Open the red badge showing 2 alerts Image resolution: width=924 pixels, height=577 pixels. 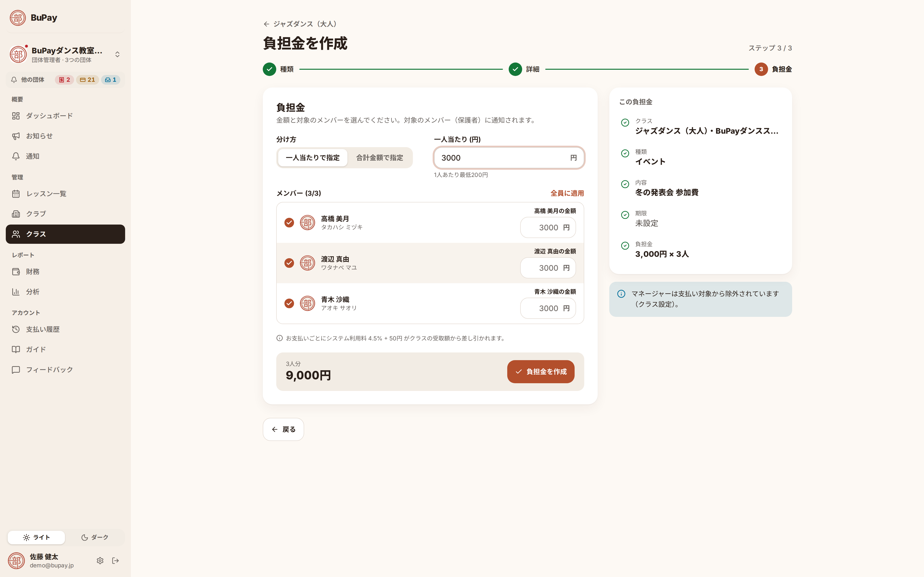pyautogui.click(x=64, y=80)
